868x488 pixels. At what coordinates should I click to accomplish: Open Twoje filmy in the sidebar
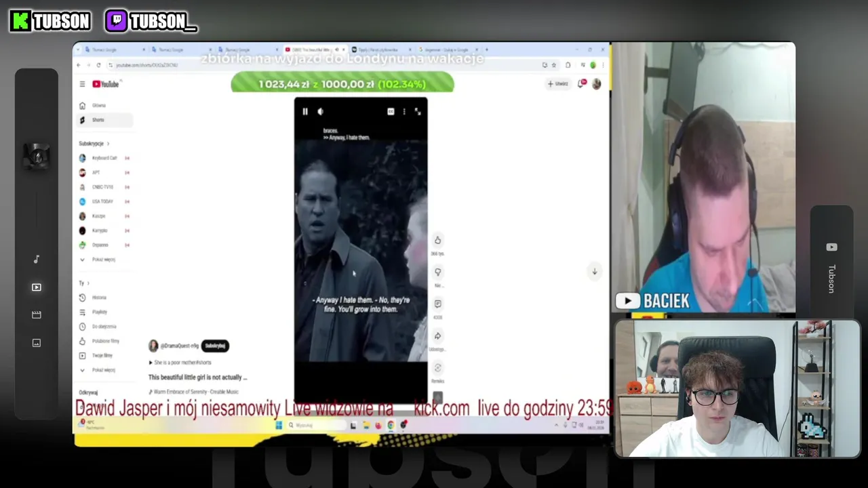105,355
